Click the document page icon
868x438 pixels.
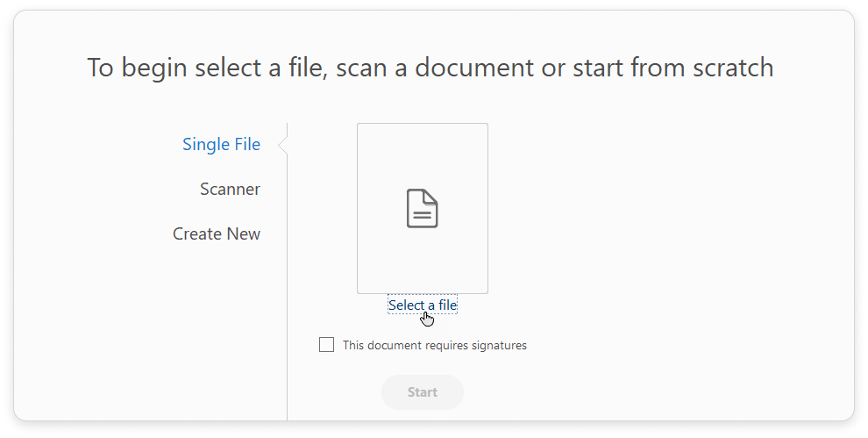tap(422, 209)
